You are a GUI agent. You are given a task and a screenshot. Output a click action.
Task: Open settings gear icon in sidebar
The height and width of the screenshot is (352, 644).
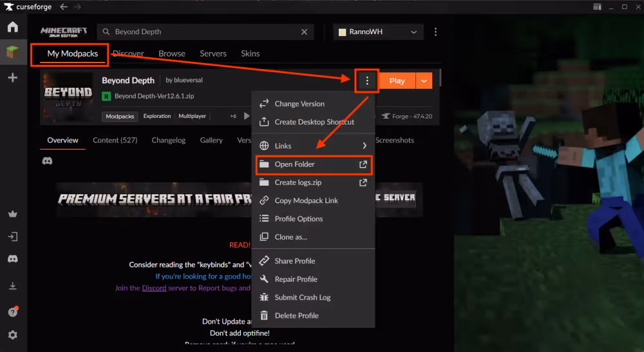click(13, 335)
